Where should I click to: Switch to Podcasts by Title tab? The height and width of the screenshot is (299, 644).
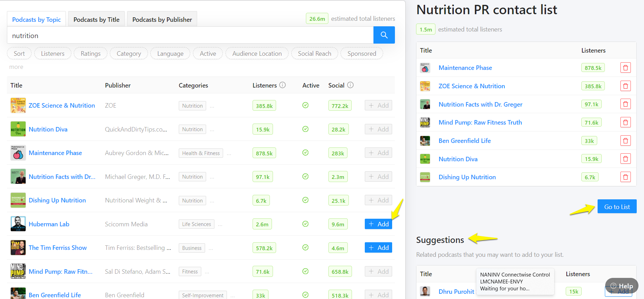[96, 19]
